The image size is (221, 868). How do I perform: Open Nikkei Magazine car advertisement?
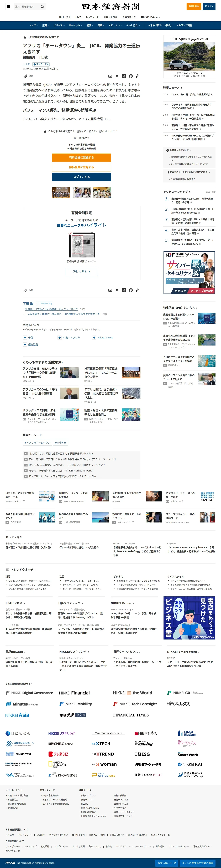tap(189, 57)
